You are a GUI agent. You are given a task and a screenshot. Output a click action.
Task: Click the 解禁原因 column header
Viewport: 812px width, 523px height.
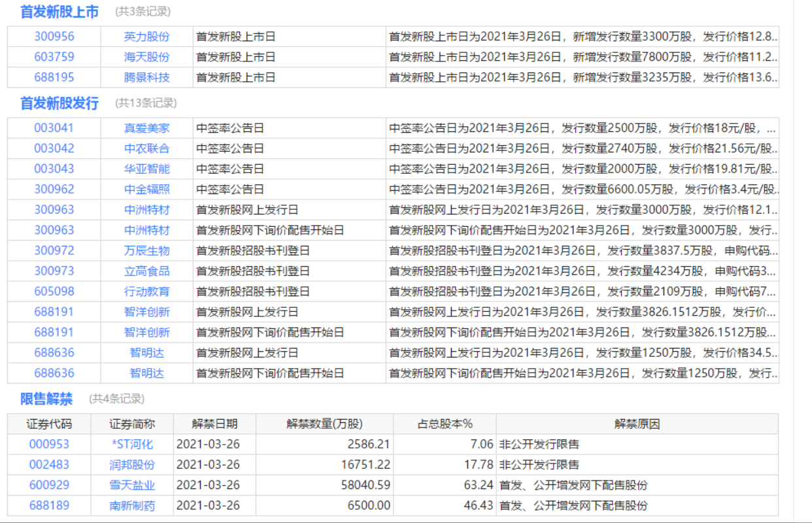(x=637, y=424)
